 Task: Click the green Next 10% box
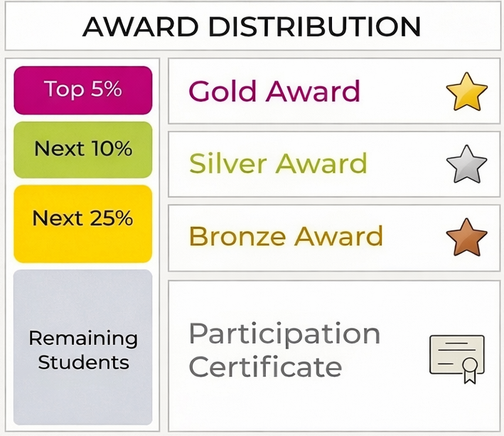coord(82,149)
